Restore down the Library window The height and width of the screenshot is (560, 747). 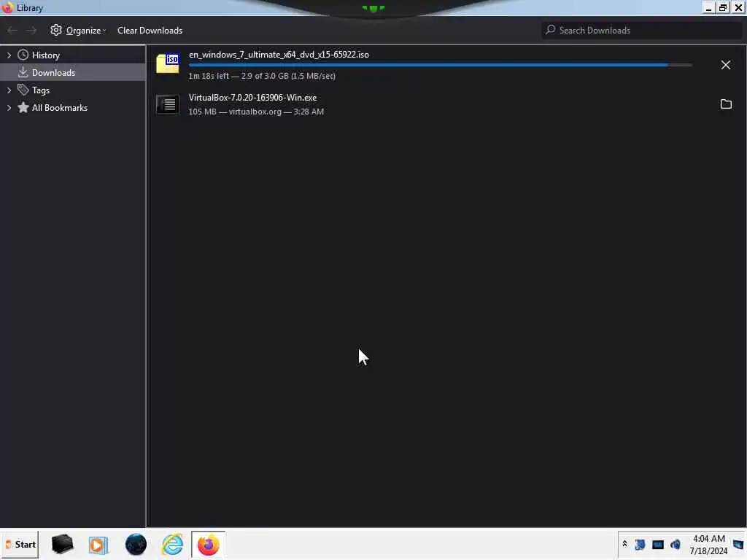click(723, 7)
